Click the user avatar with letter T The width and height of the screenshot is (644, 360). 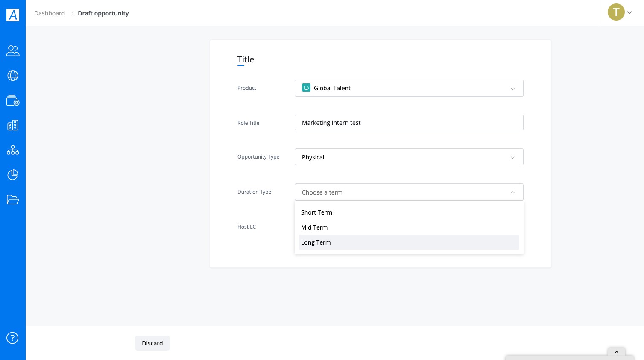click(616, 12)
